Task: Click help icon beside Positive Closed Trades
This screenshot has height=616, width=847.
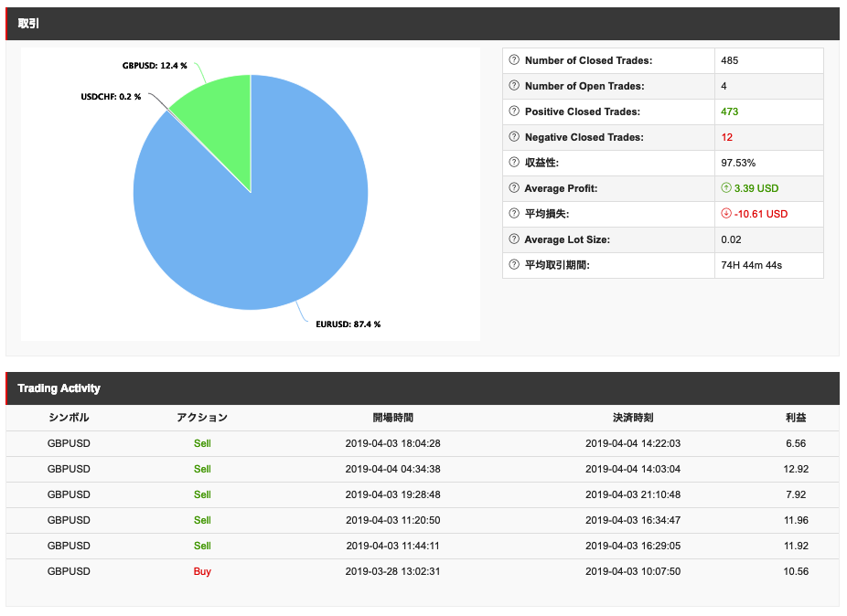Action: (514, 112)
